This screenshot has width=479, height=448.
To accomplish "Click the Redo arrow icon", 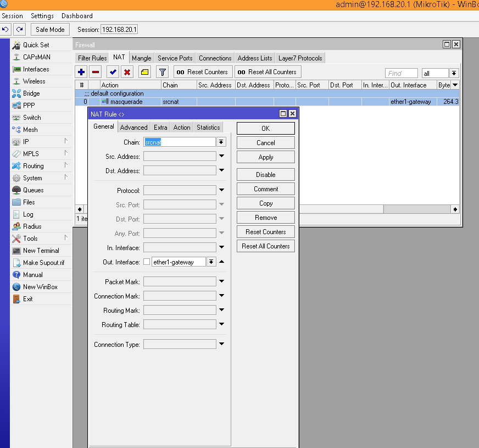I will [20, 30].
